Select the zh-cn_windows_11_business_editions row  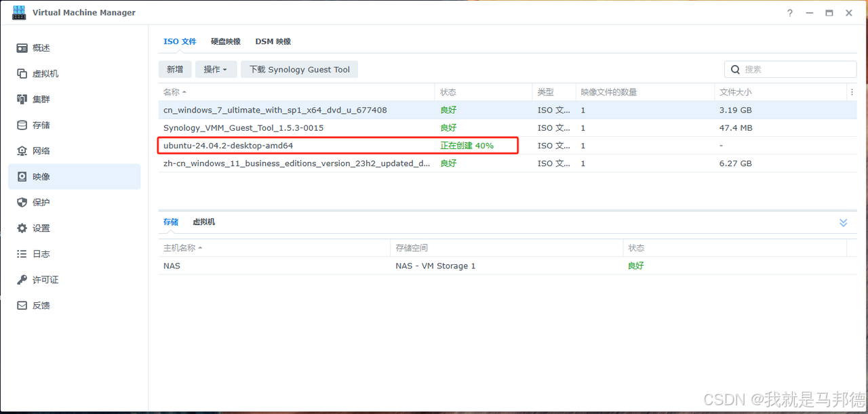507,163
